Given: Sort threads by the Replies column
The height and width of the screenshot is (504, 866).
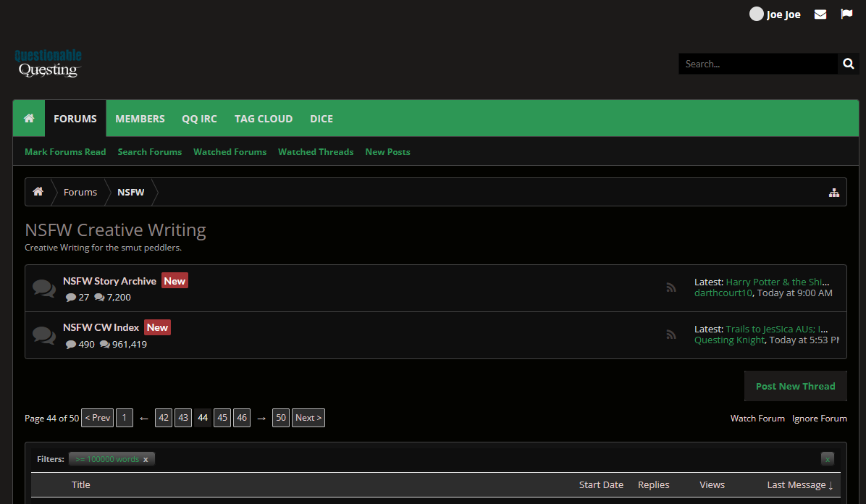Looking at the screenshot, I should 653,484.
